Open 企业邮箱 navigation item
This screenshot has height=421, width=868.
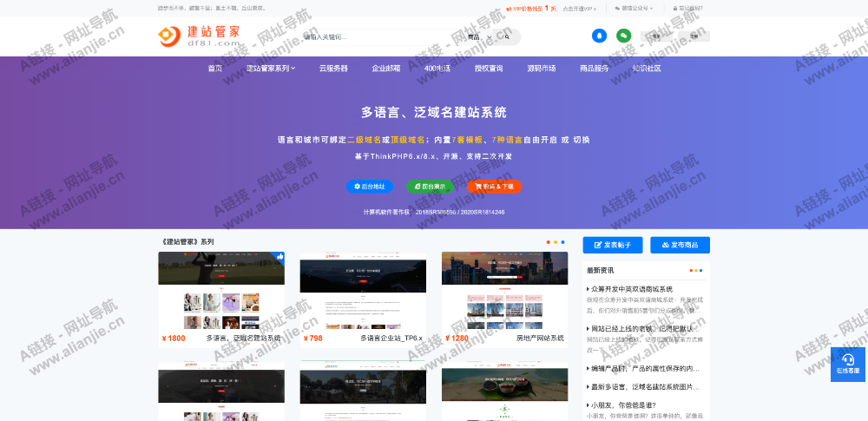click(386, 68)
